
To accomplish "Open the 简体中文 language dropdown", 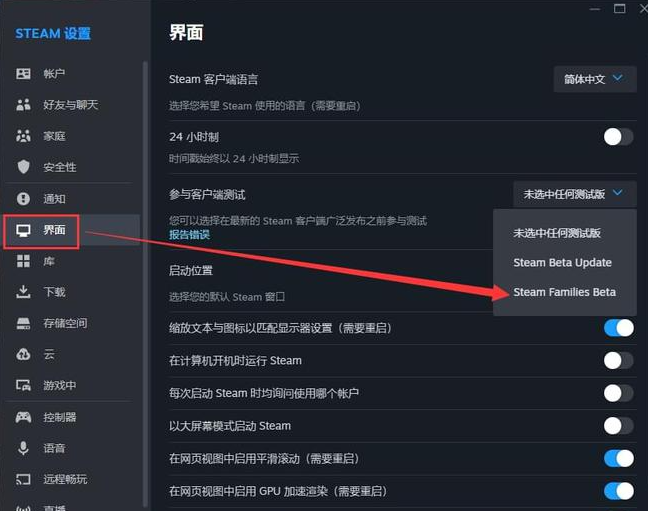I will (x=595, y=79).
